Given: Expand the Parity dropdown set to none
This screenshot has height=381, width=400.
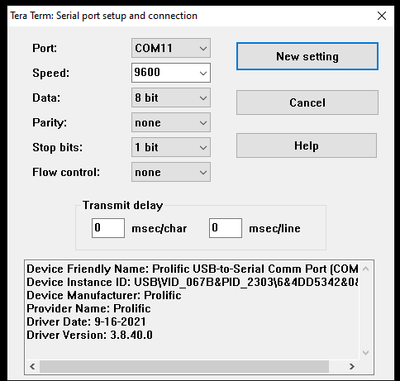Looking at the screenshot, I should (x=171, y=123).
